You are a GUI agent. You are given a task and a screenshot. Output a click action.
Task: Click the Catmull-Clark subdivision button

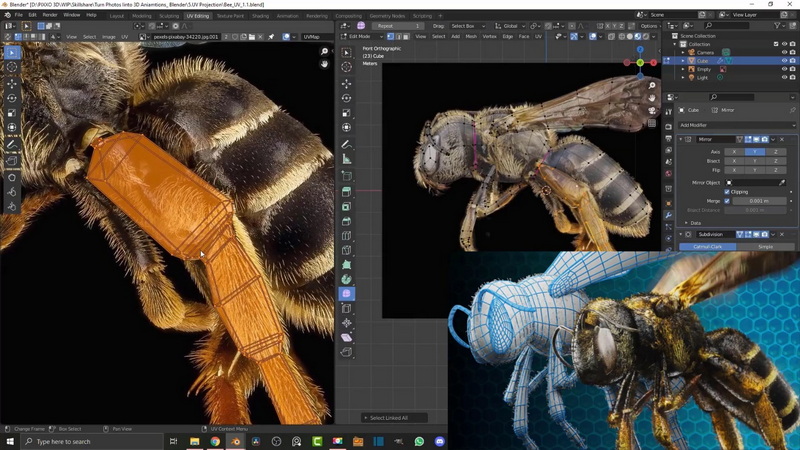tap(708, 246)
